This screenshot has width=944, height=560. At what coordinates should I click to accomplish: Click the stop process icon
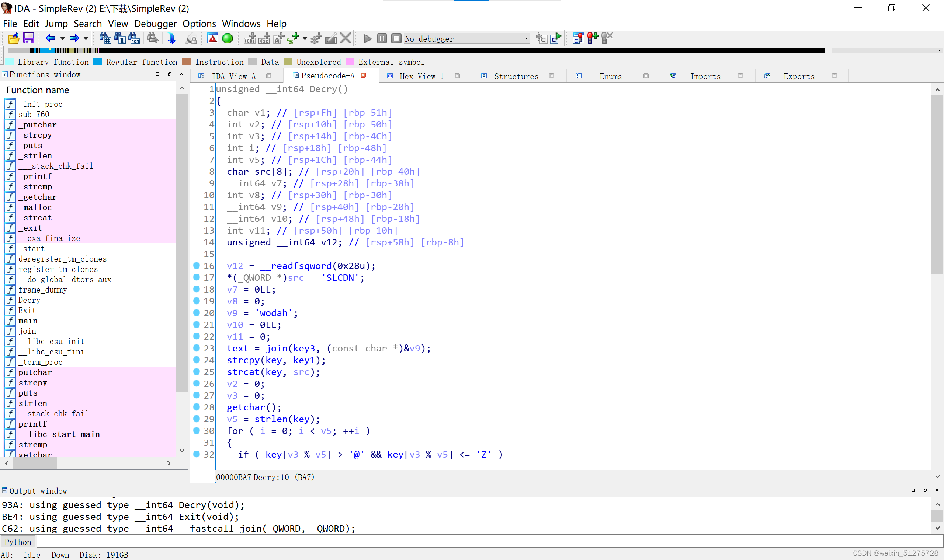396,38
